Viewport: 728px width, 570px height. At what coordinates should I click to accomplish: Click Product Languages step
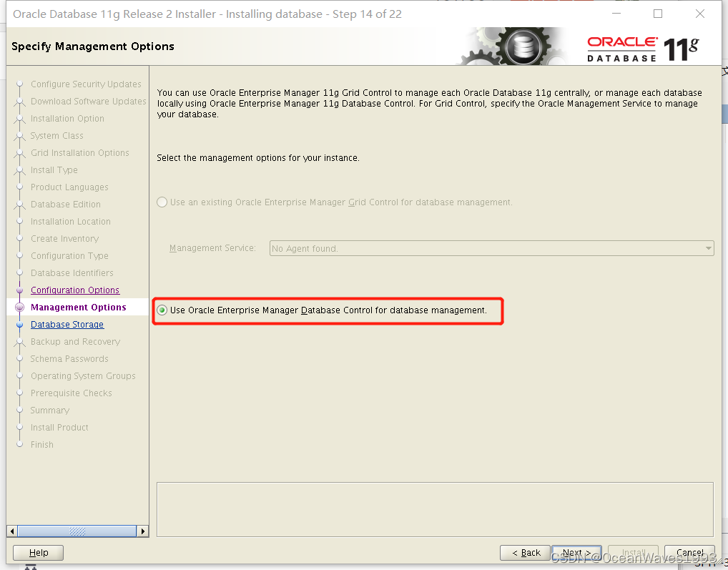pos(69,187)
